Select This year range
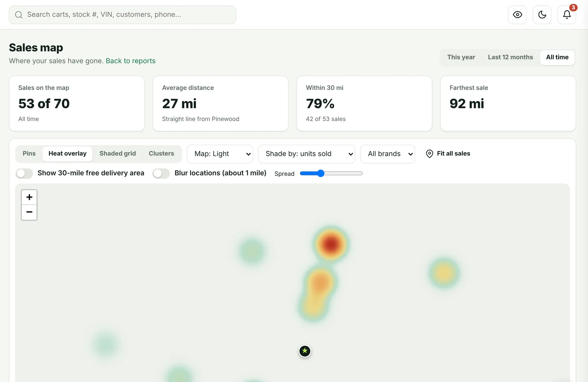The height and width of the screenshot is (382, 588). coord(461,57)
